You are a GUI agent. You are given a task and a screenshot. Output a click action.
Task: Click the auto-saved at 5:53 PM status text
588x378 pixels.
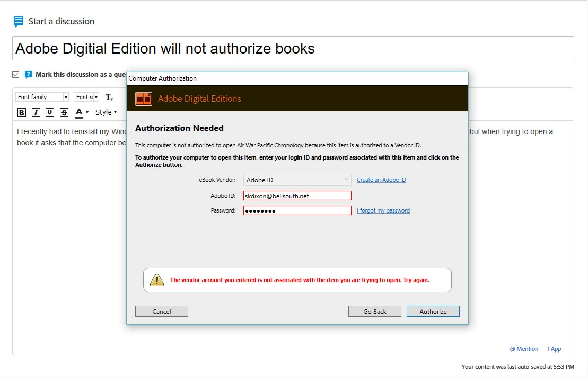coord(517,367)
